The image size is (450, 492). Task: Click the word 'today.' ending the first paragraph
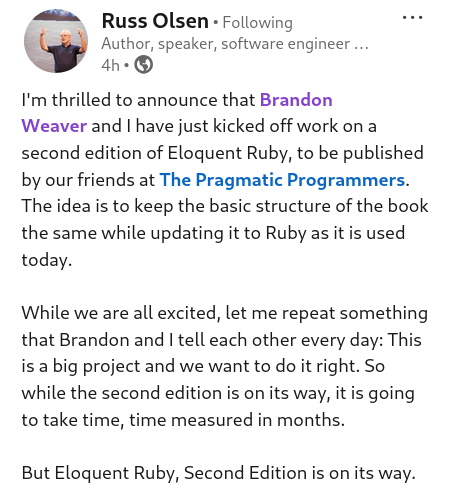(x=47, y=260)
